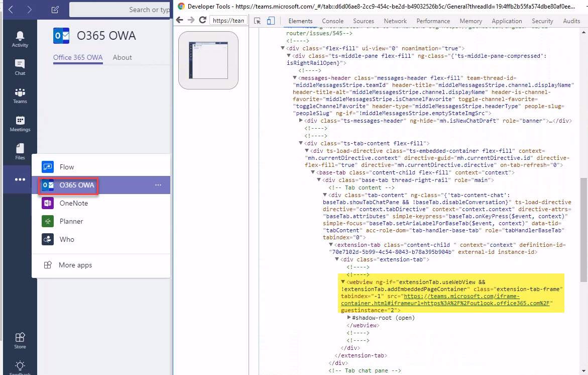The height and width of the screenshot is (375, 588).
Task: Click the More apps store icon
Action: click(x=48, y=265)
